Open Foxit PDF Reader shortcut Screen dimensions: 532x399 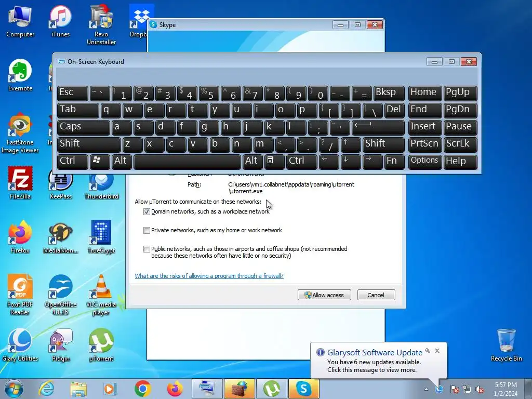pyautogui.click(x=20, y=295)
